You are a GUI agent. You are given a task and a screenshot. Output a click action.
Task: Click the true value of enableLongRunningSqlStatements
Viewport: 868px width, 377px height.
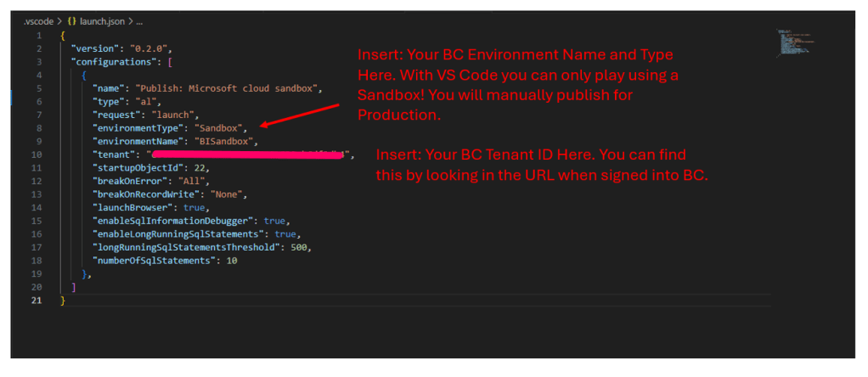[x=285, y=234]
